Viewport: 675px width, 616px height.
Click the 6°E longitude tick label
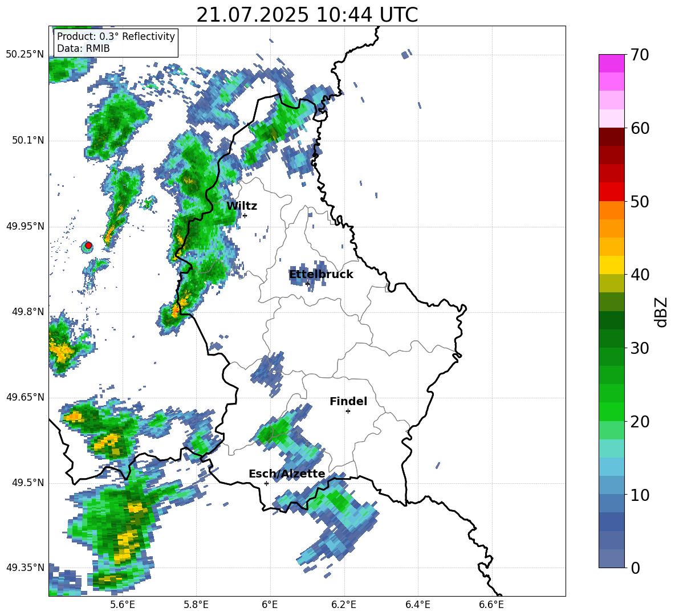270,605
